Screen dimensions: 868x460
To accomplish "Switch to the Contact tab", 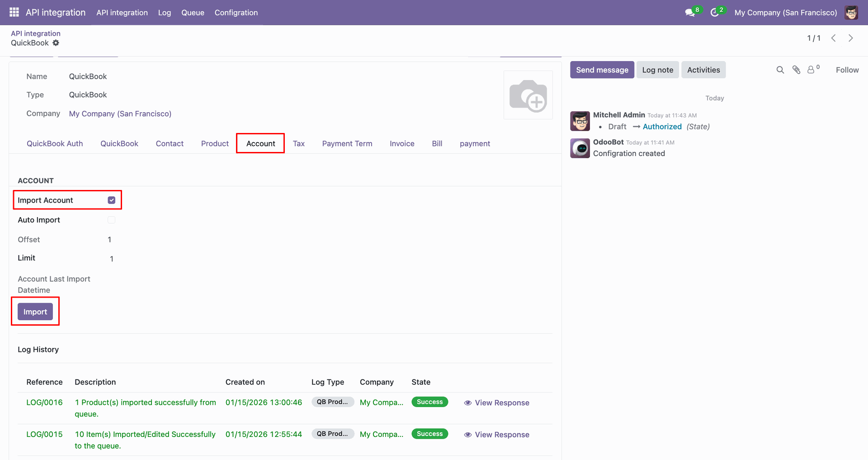I will [x=170, y=143].
